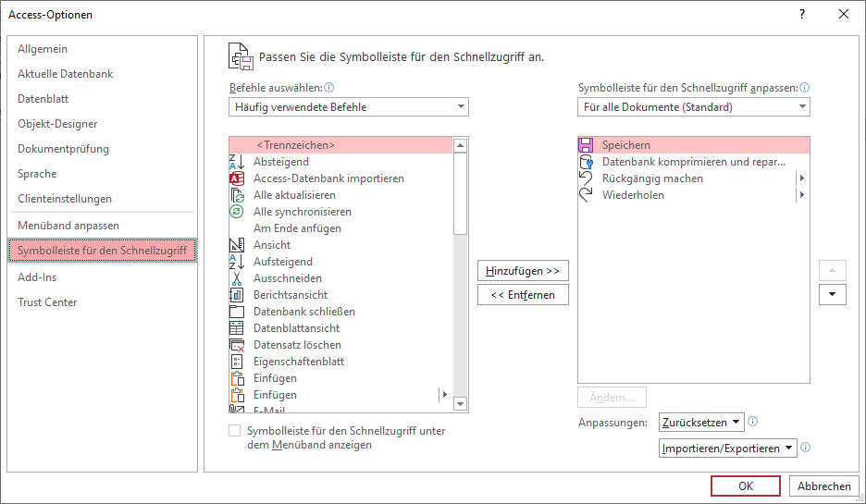Screen dimensions: 866x504
Task: Select the first Einfügen command row
Action: pos(340,378)
